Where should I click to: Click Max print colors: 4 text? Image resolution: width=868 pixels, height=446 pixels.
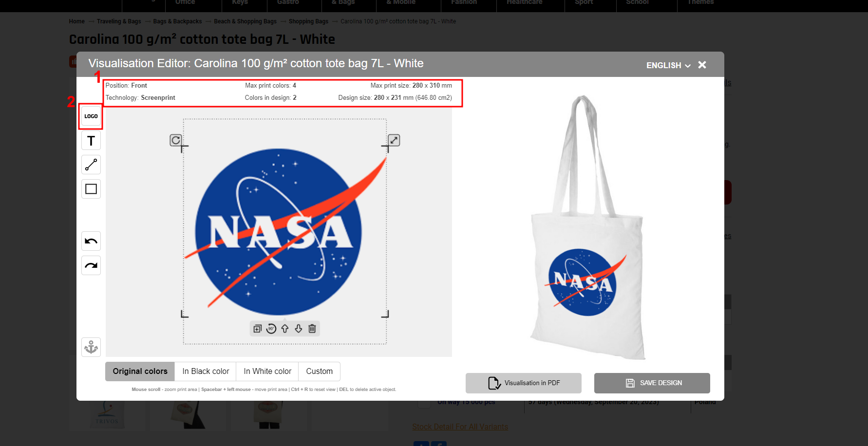(x=270, y=86)
